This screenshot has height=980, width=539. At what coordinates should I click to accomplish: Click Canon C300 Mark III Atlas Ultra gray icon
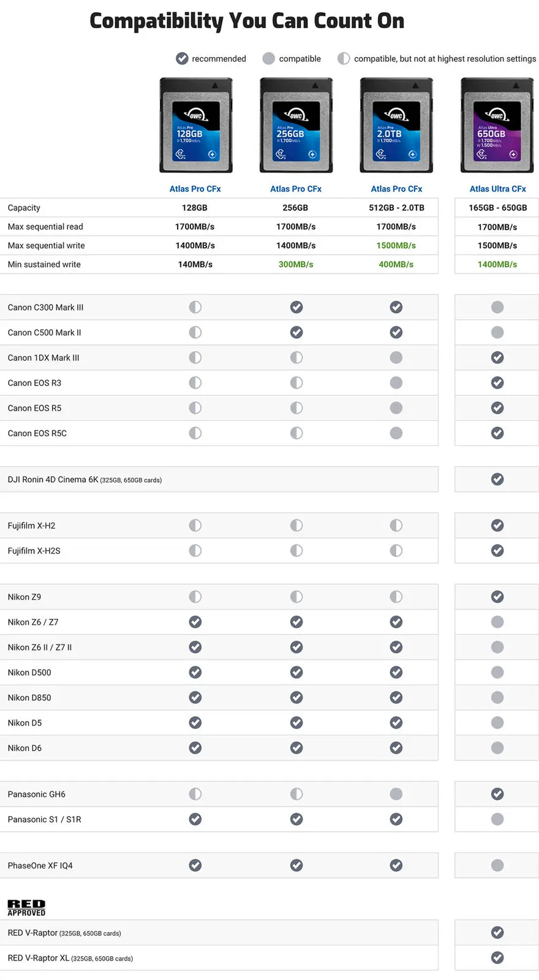point(497,307)
